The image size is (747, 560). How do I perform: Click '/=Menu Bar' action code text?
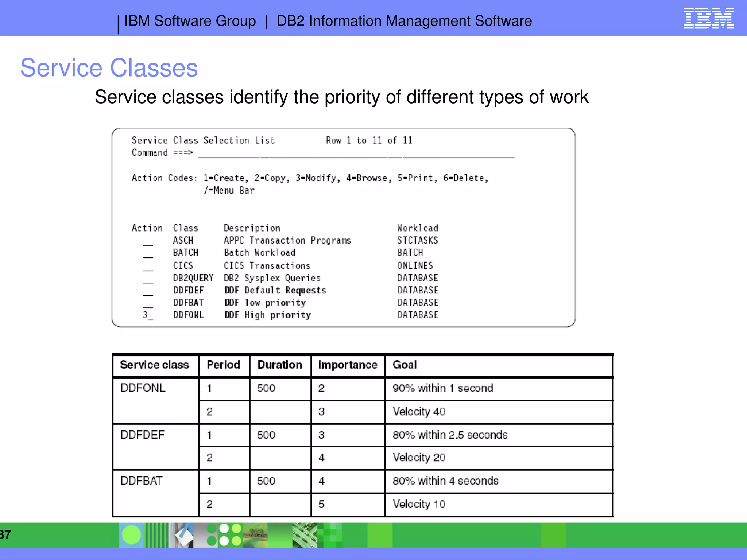coord(229,190)
